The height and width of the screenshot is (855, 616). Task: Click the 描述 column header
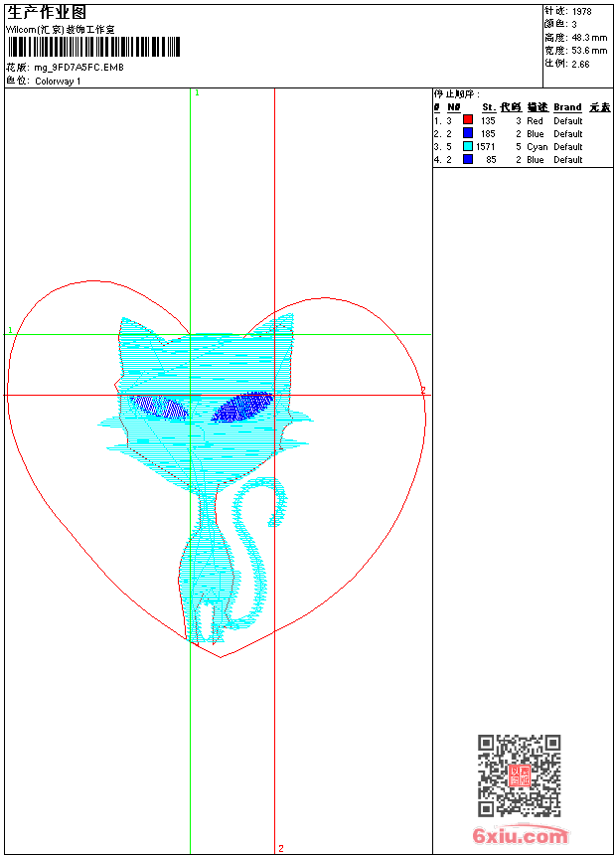[538, 107]
